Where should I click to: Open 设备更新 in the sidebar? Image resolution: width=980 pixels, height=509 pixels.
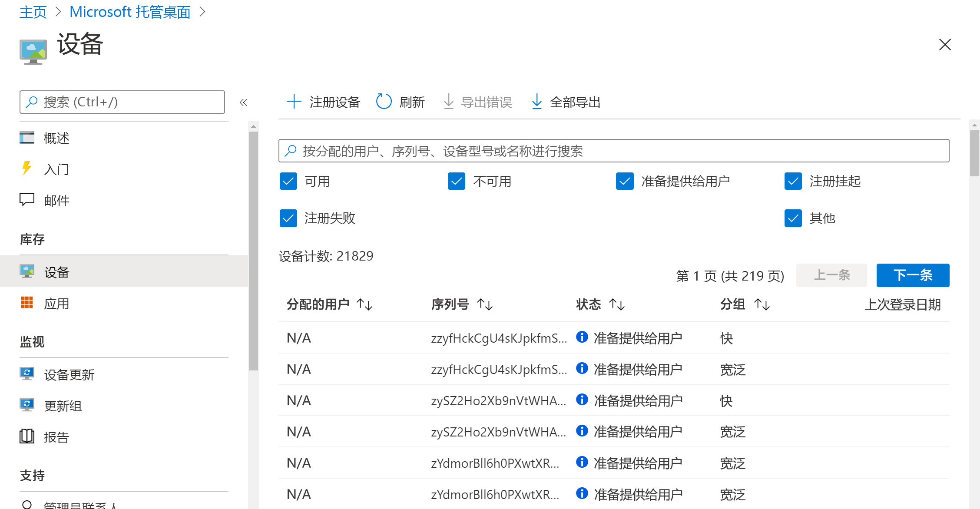click(x=69, y=375)
